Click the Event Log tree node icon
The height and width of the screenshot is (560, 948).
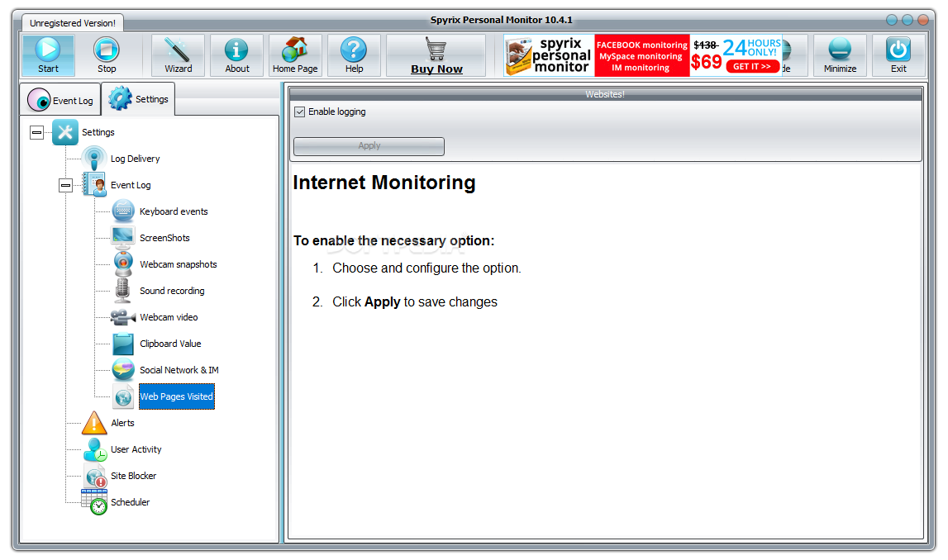click(94, 185)
